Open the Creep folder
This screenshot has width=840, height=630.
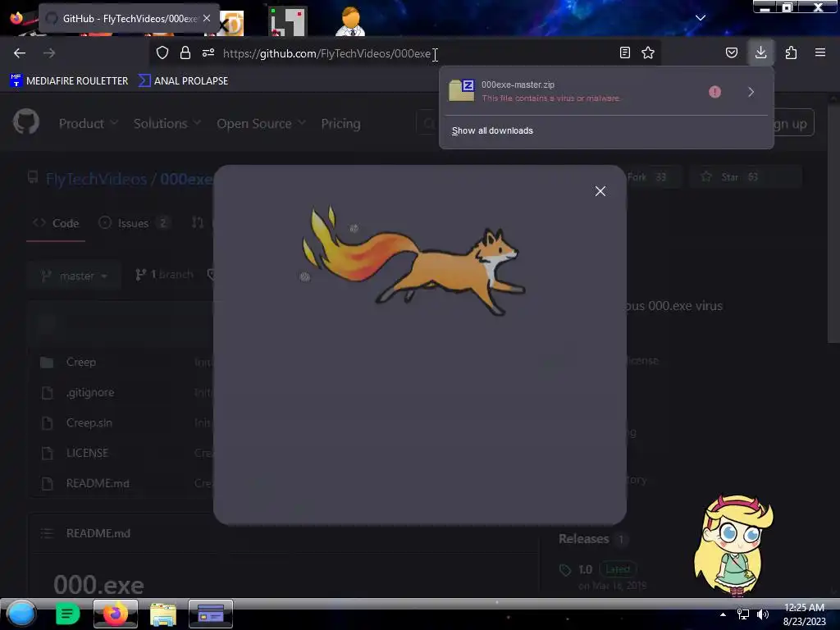(81, 362)
